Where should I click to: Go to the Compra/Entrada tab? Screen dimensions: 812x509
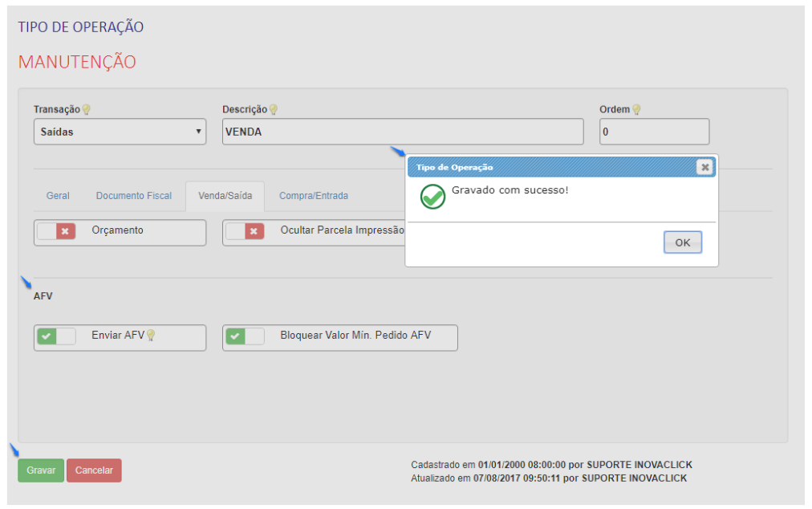click(314, 196)
